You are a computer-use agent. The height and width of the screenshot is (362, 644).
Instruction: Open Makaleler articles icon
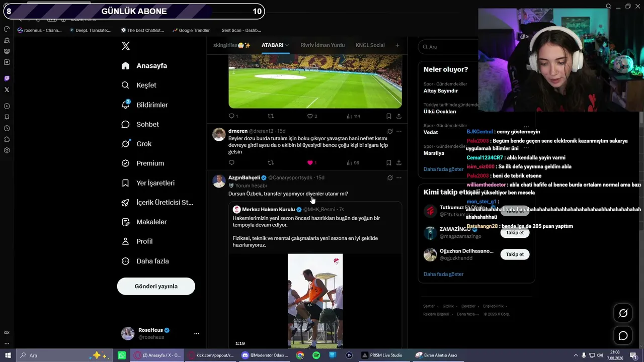pyautogui.click(x=126, y=222)
